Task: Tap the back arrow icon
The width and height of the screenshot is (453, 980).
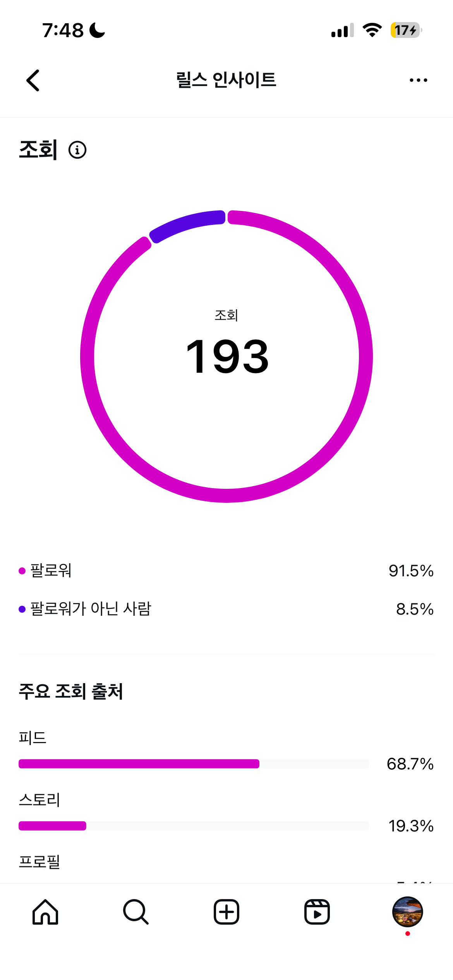Action: [x=33, y=81]
